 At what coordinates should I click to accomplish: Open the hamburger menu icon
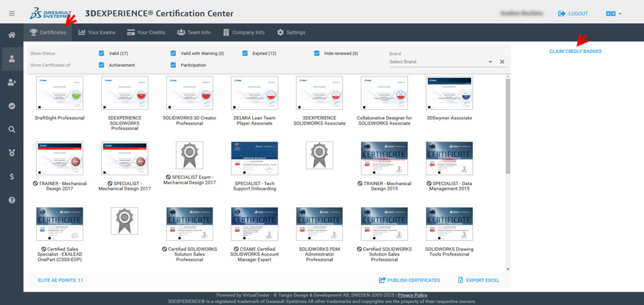coord(11,13)
